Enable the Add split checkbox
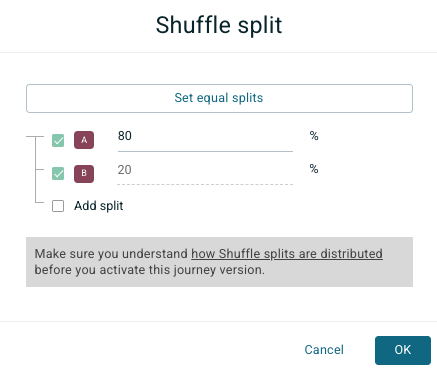The image size is (437, 374). pyautogui.click(x=58, y=206)
